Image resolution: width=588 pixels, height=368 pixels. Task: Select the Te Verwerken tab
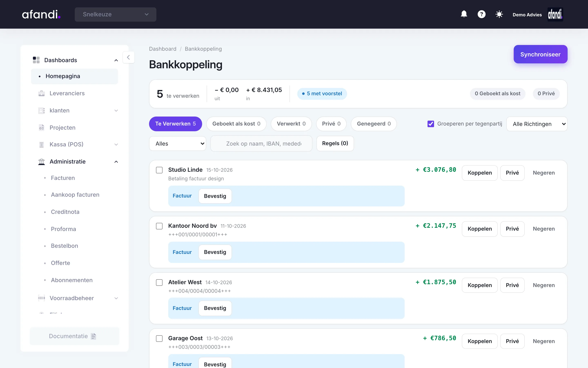pyautogui.click(x=175, y=124)
